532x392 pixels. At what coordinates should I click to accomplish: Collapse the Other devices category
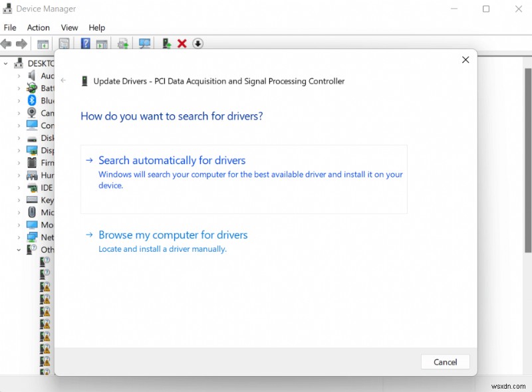[17, 249]
